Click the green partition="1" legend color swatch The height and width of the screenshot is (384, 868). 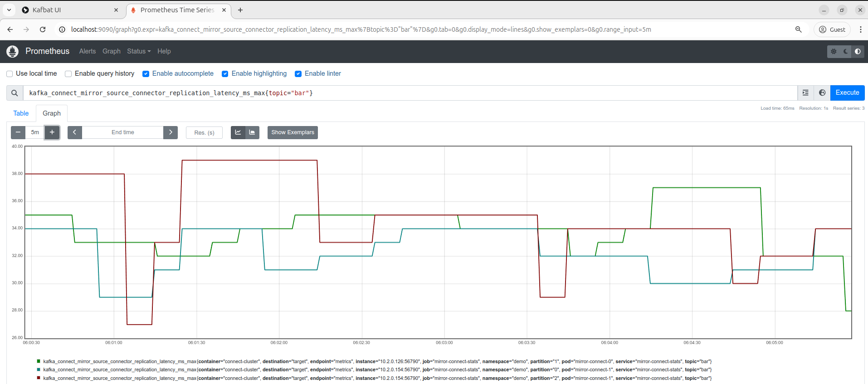click(39, 361)
